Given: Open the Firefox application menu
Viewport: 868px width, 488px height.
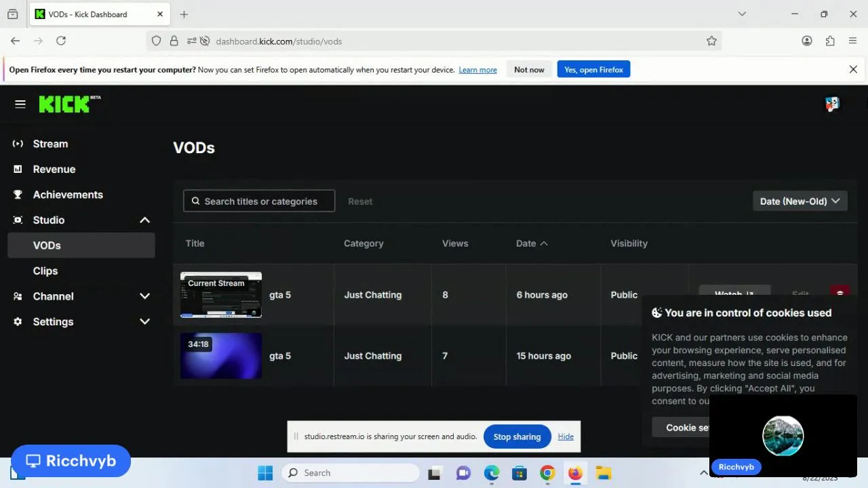Looking at the screenshot, I should [x=853, y=41].
